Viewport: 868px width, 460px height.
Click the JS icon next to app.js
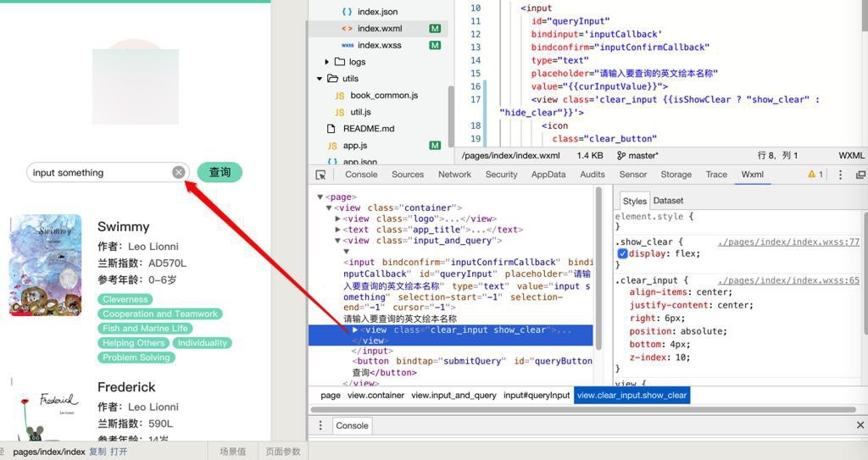(x=332, y=146)
